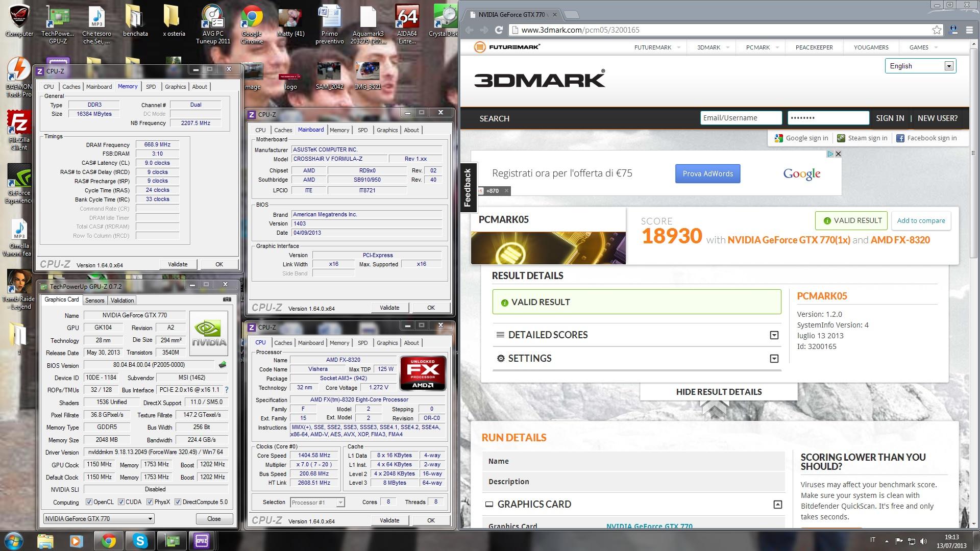This screenshot has height=551, width=980.
Task: Toggle the PhysX checkbox in GPU-Z
Action: (x=150, y=502)
